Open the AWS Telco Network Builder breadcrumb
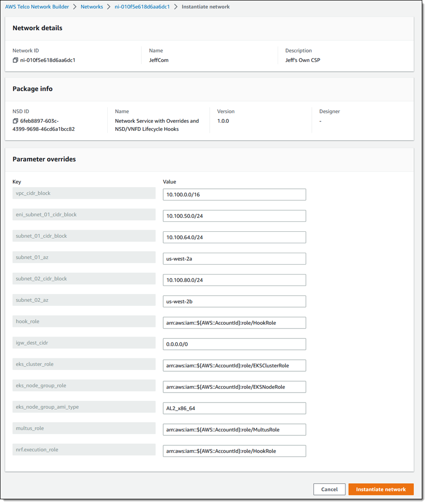The width and height of the screenshot is (427, 504). [x=37, y=7]
